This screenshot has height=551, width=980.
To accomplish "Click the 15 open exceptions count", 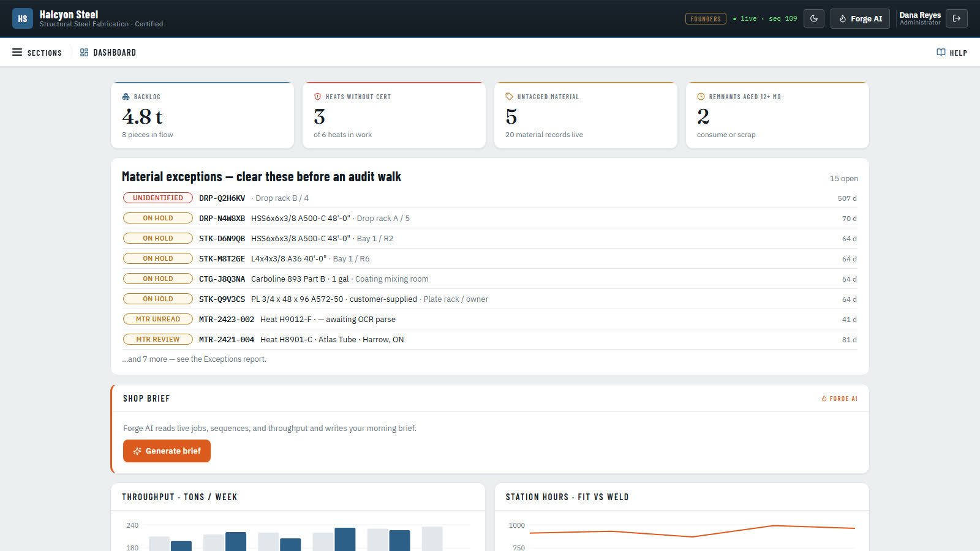I will coord(844,179).
